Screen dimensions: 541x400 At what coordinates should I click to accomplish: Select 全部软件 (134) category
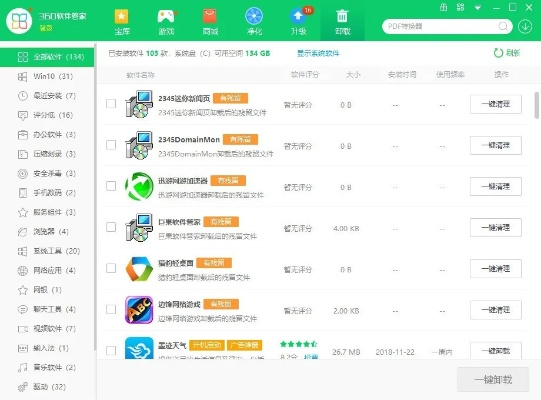[x=47, y=57]
